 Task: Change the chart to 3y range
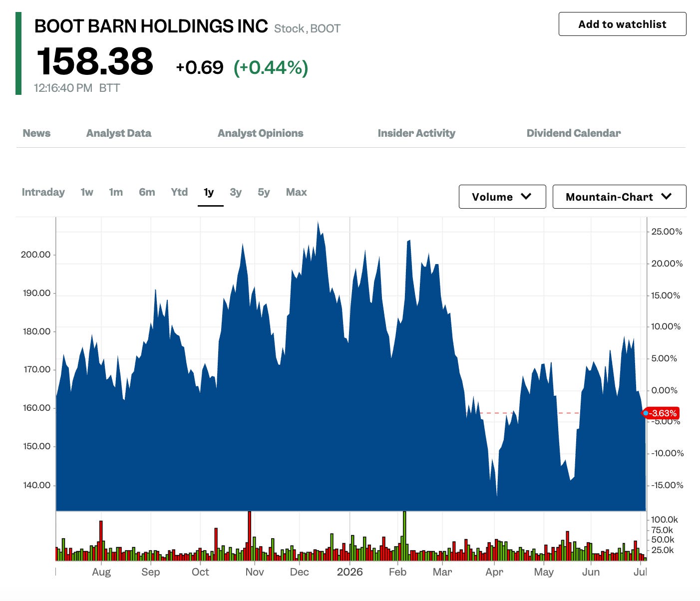pos(236,192)
